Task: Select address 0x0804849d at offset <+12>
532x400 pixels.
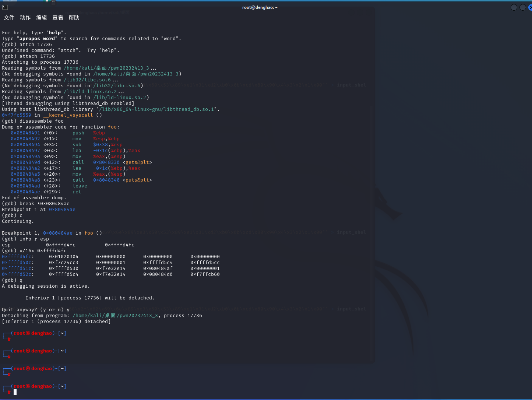Action: pyautogui.click(x=25, y=162)
